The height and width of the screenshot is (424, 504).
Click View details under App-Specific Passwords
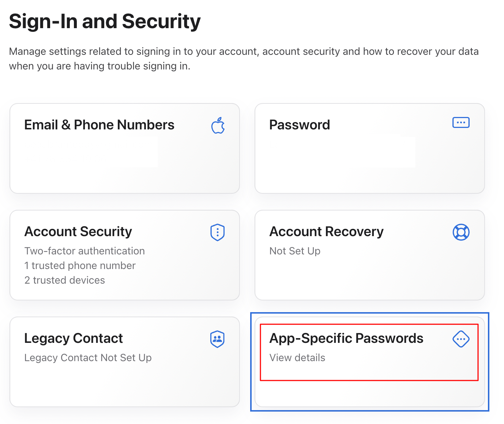(x=297, y=358)
